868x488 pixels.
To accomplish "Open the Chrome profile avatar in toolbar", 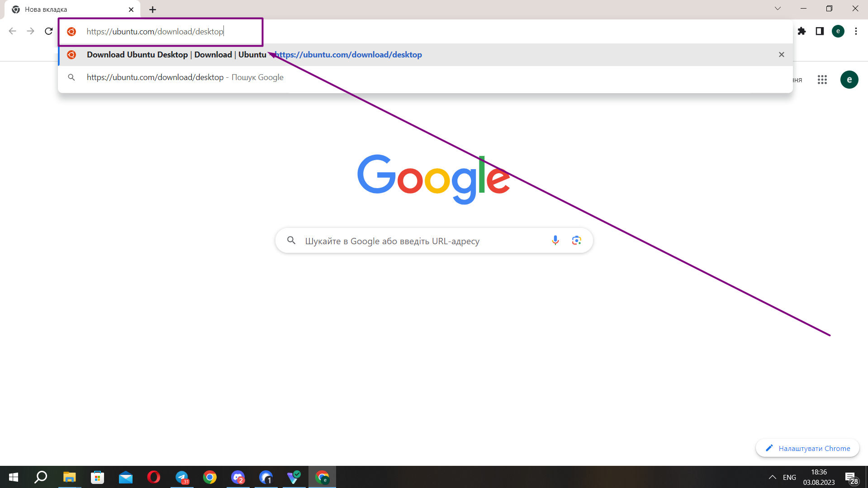I will click(x=838, y=31).
